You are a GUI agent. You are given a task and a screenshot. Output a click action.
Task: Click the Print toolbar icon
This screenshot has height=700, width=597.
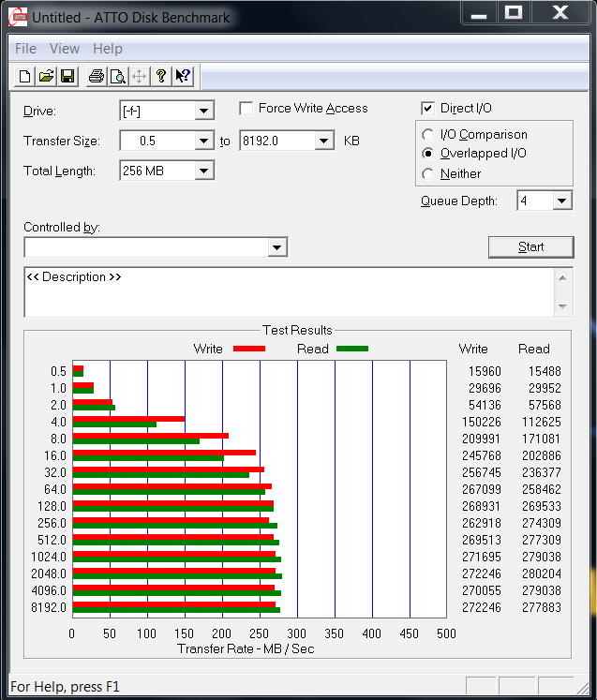(96, 77)
